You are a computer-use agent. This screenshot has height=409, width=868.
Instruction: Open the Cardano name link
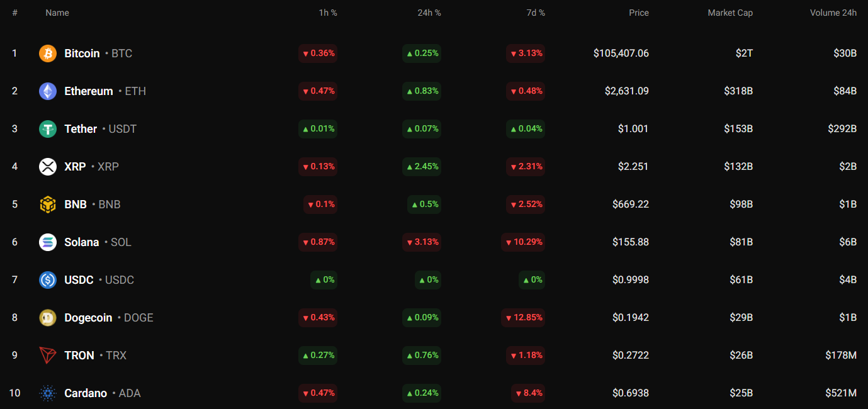[x=86, y=393]
